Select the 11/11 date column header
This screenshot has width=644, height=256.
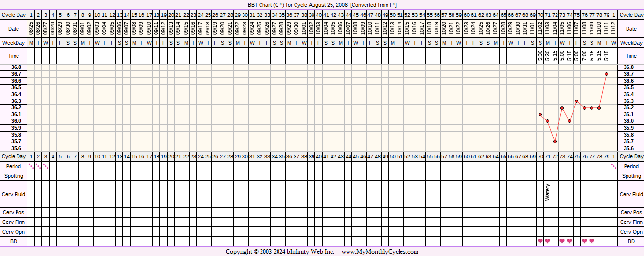(606, 29)
